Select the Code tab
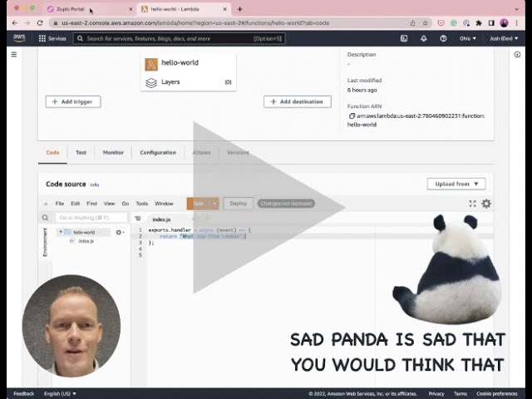This screenshot has height=399, width=532. [x=52, y=152]
